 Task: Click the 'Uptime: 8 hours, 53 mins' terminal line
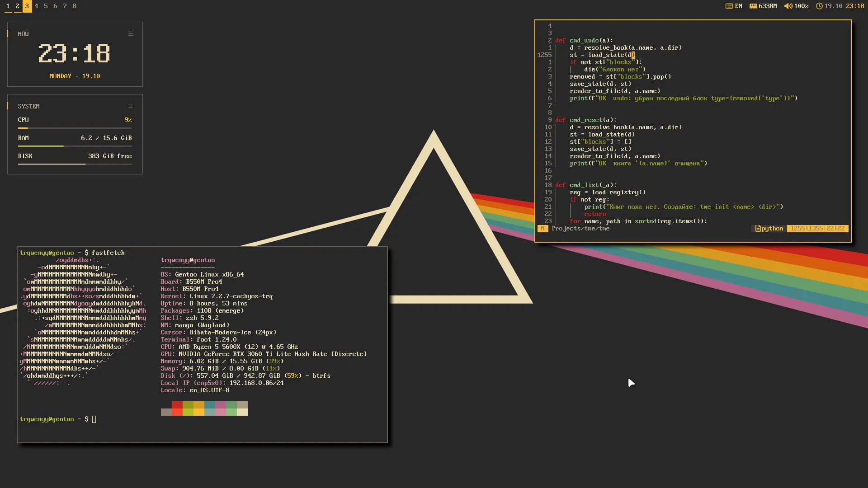(x=204, y=304)
